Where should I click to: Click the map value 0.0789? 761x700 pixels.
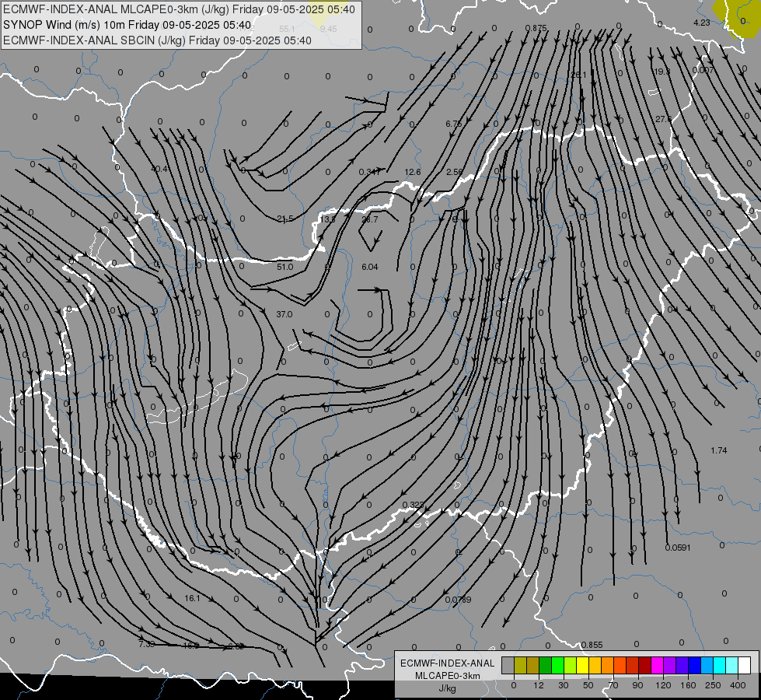[458, 600]
